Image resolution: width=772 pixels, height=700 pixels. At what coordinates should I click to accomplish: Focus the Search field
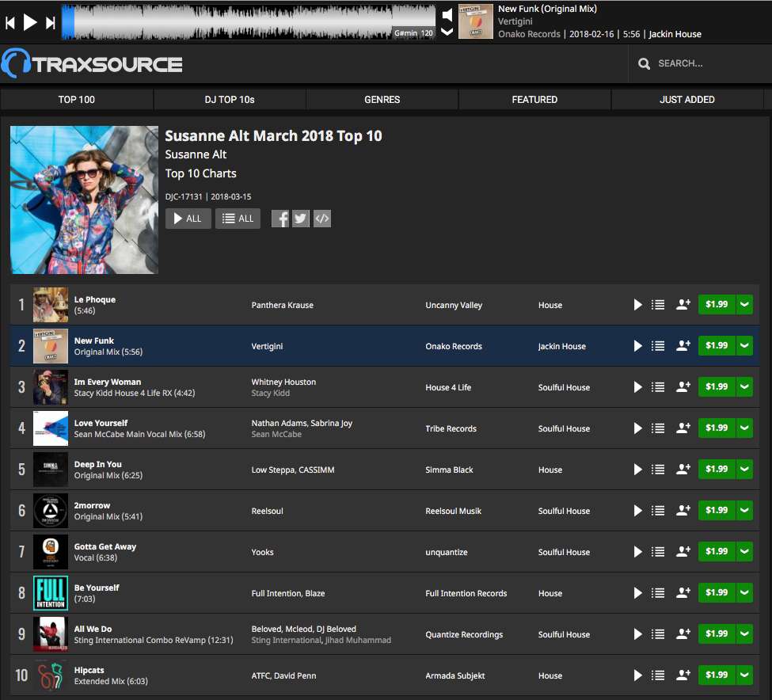(699, 63)
